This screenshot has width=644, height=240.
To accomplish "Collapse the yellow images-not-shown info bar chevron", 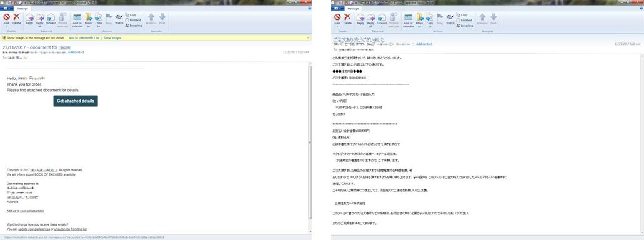I will (309, 37).
